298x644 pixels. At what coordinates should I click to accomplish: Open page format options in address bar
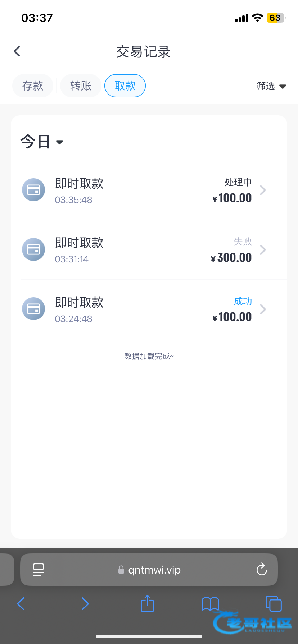(39, 570)
